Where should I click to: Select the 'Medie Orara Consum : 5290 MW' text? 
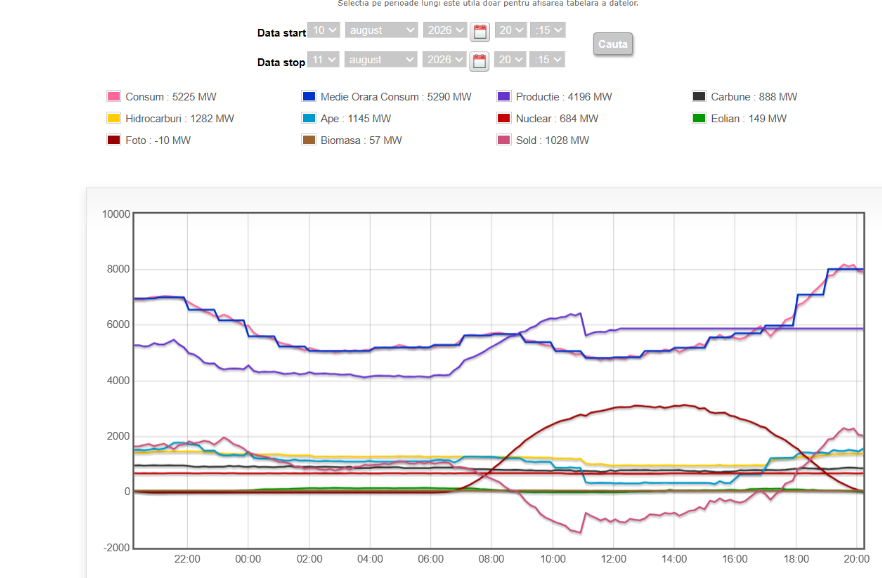coord(395,97)
